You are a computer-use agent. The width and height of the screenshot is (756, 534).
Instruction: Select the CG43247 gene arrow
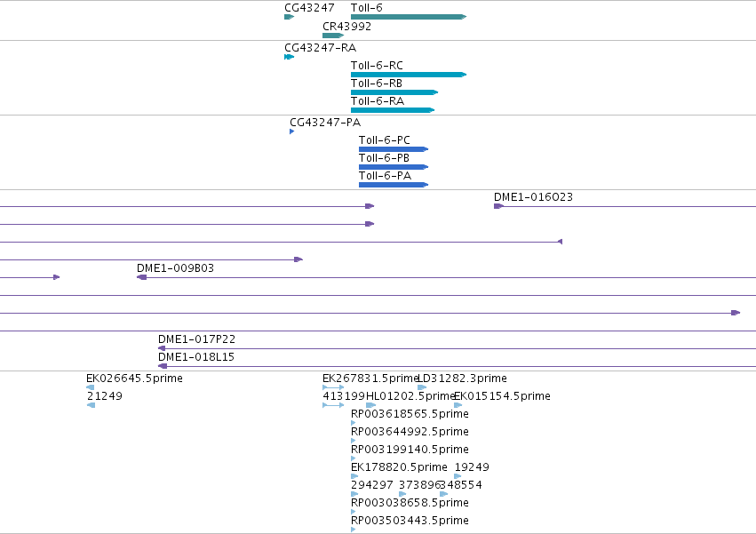[290, 17]
